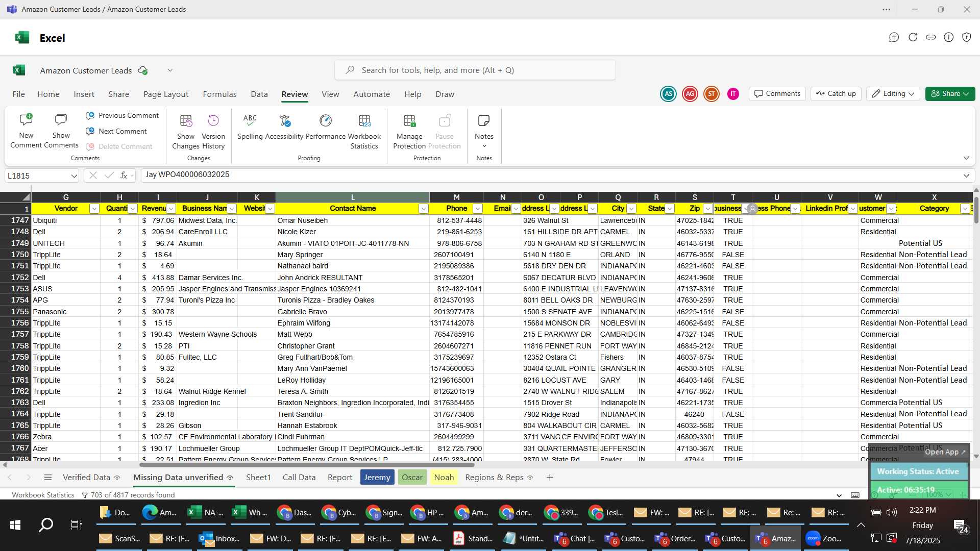Screen dimensions: 980x551
Task: Open insert function fx button
Action: click(124, 176)
